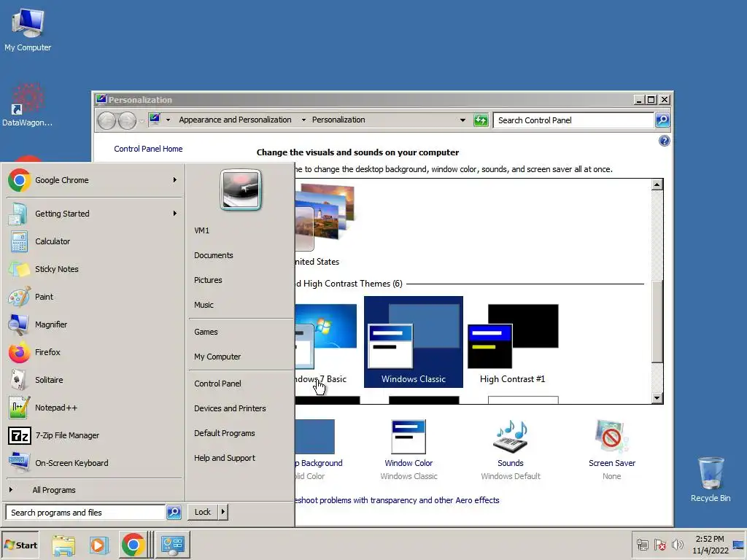Open Music folder in Start menu
747x560 pixels.
pyautogui.click(x=204, y=305)
